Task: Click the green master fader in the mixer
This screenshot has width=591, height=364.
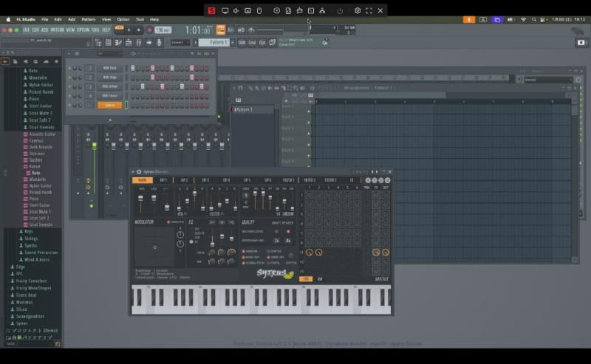Action: tap(95, 146)
